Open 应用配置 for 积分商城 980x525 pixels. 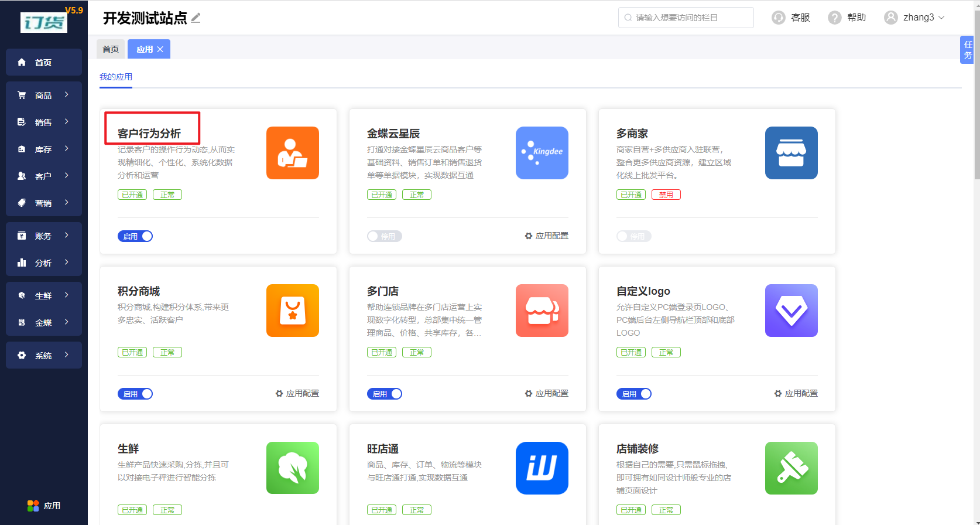297,393
